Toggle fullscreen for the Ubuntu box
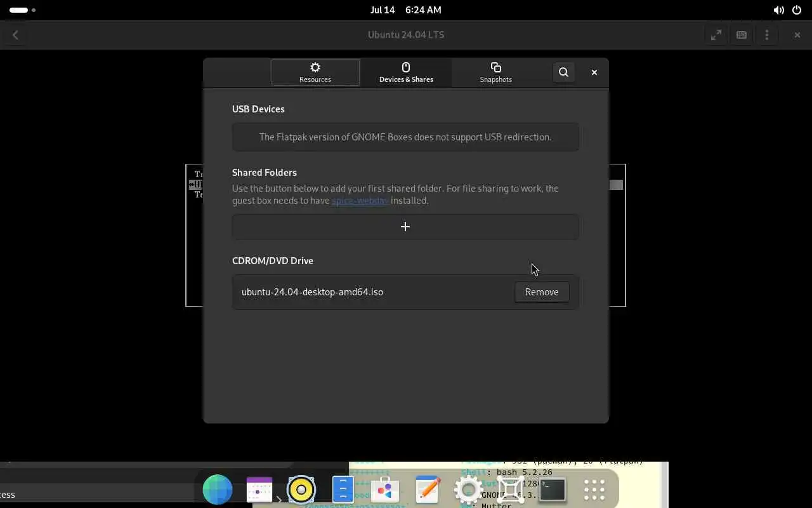The height and width of the screenshot is (508, 812). (716, 35)
